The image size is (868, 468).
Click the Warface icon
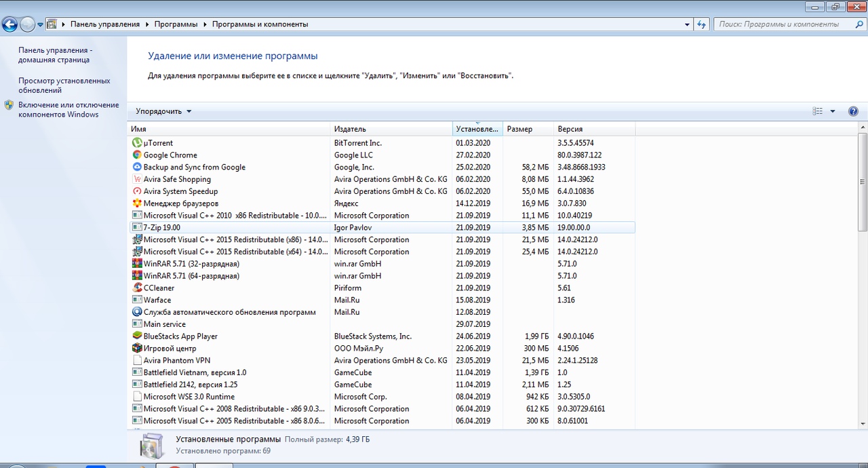click(137, 300)
